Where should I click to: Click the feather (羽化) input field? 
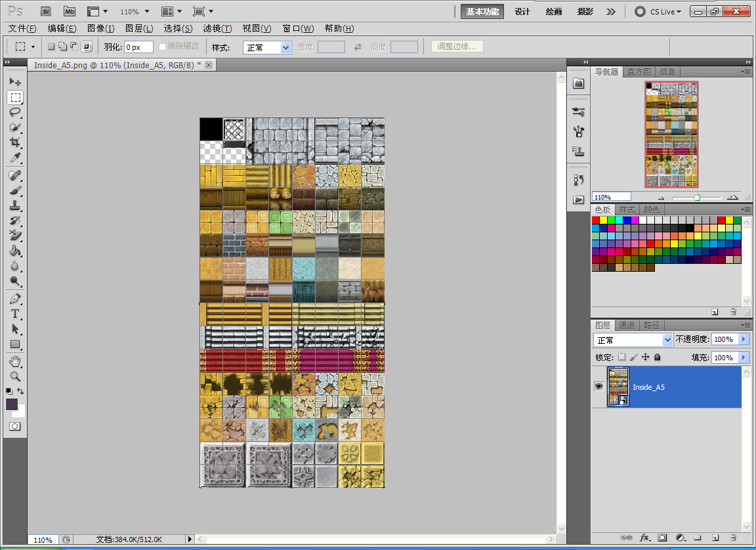[x=139, y=47]
